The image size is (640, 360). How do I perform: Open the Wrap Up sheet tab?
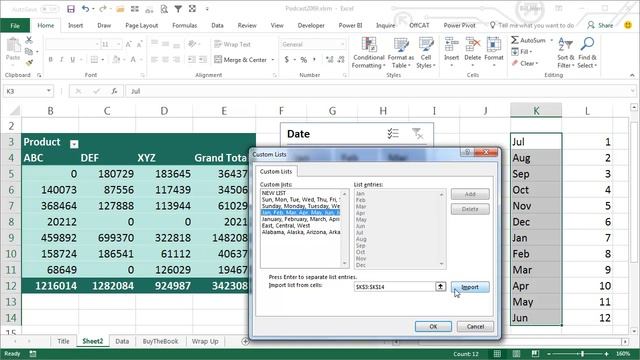coord(205,341)
